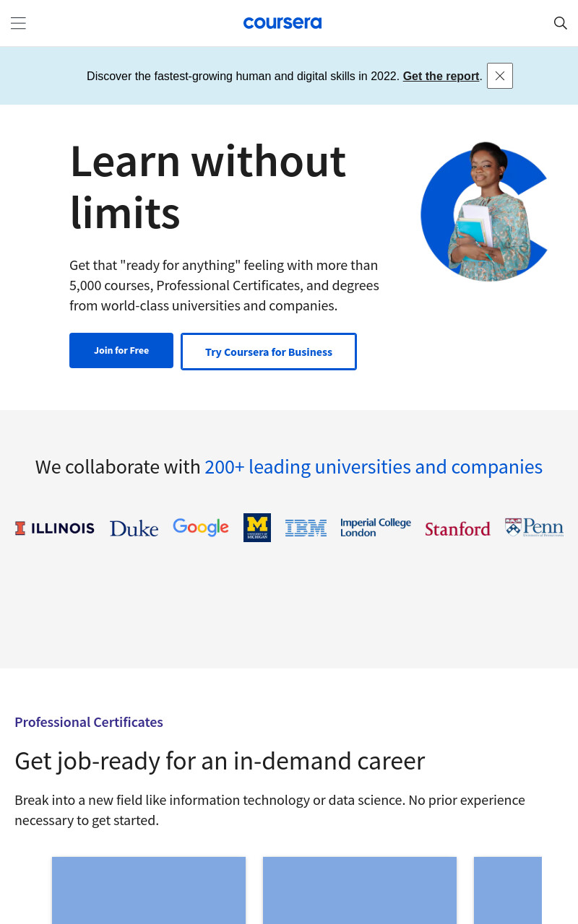The image size is (578, 924).
Task: Select the Google partner logo
Action: (201, 528)
